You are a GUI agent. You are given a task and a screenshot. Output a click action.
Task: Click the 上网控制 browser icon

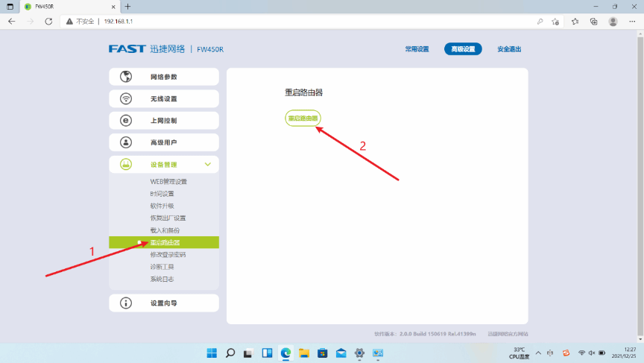(126, 120)
